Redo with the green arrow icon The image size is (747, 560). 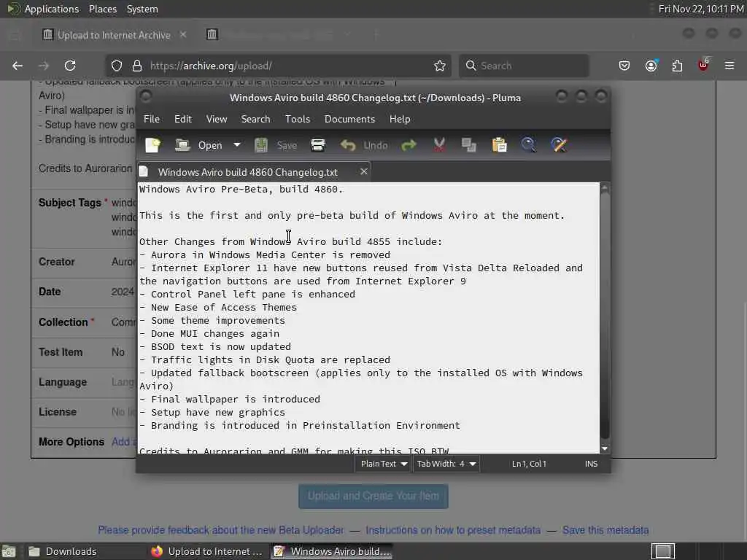tap(409, 145)
